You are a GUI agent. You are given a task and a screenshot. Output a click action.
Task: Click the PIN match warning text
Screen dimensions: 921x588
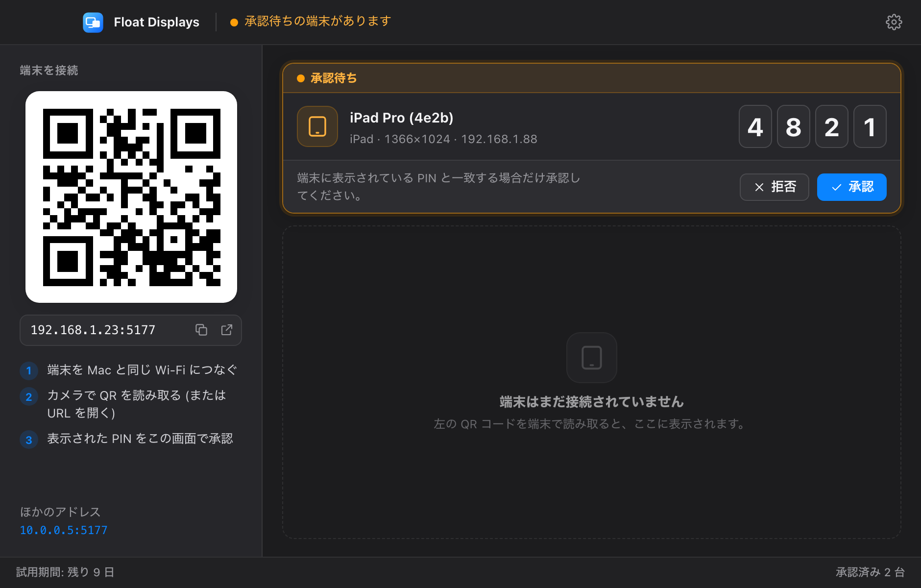(438, 187)
